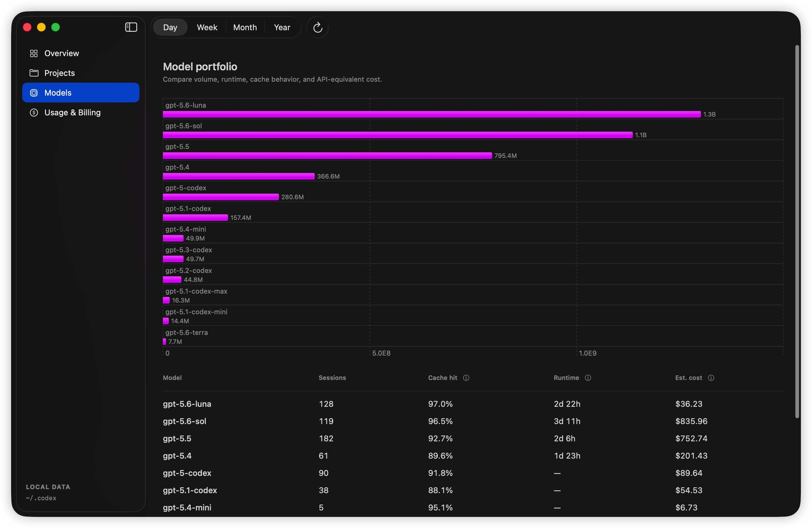Click the Est. cost column header
Image resolution: width=812 pixels, height=528 pixels.
point(689,377)
